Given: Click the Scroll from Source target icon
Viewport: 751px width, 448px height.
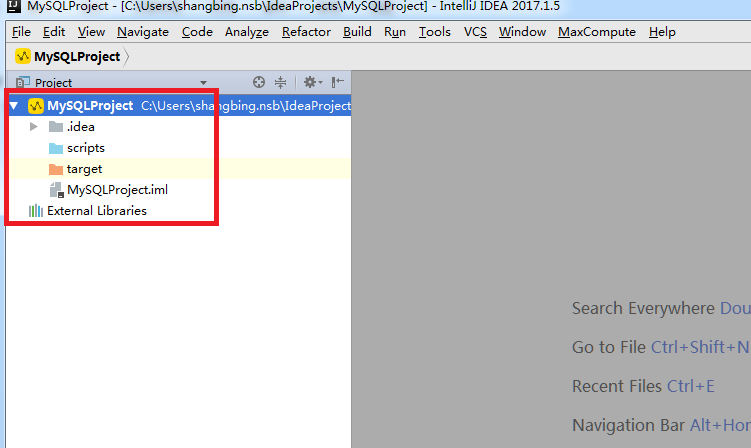Looking at the screenshot, I should (x=259, y=82).
